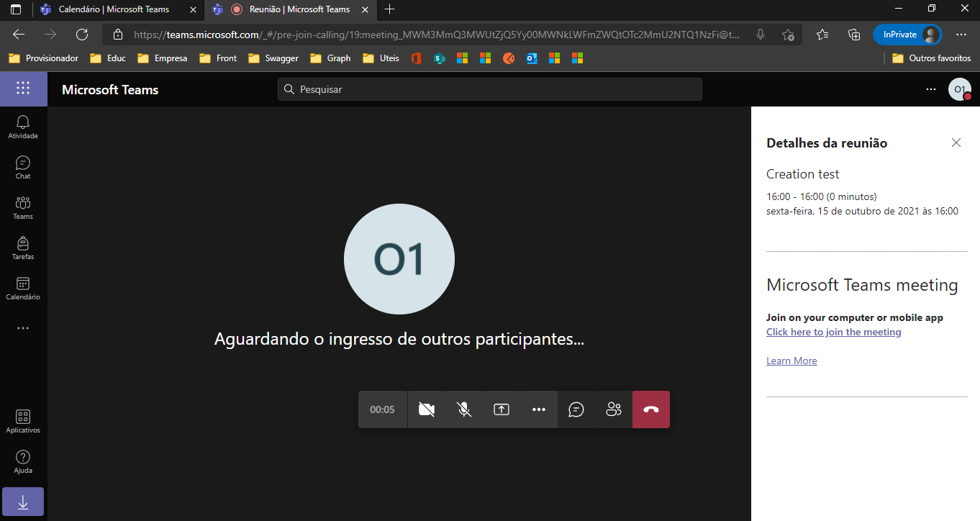Open the browser tab actions menu
Image resolution: width=980 pixels, height=521 pixels.
(x=16, y=9)
